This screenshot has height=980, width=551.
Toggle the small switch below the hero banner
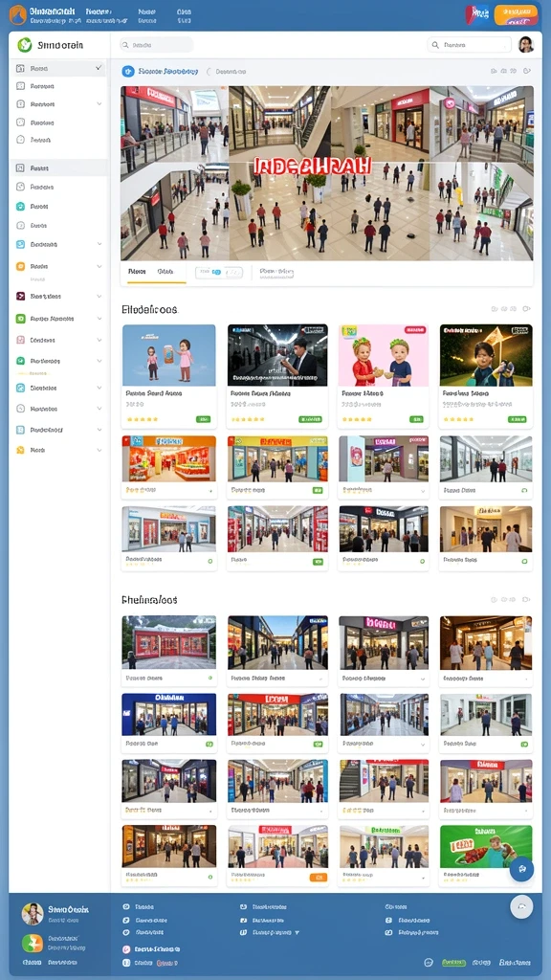click(218, 272)
